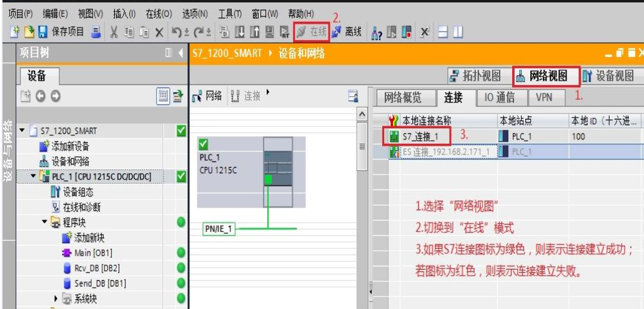Open the 项目(P) menu
Viewport: 644px width, 309px height.
click(x=21, y=14)
